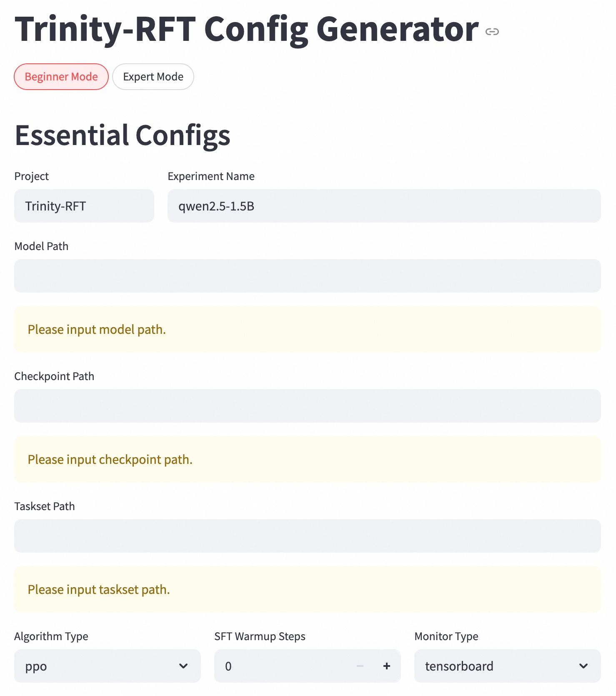
Task: Open the ppo Algorithm Type dropdown
Action: (100, 666)
